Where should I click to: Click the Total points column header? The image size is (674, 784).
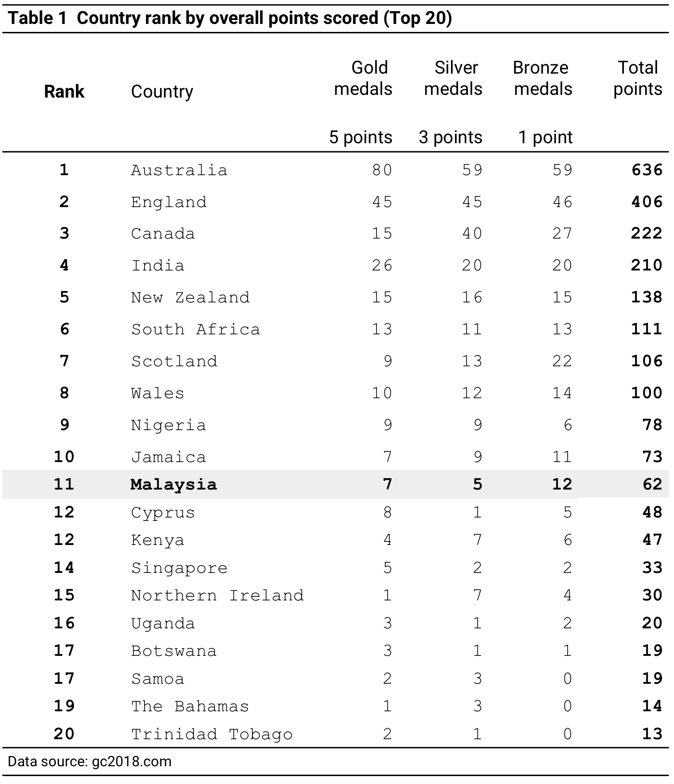click(x=638, y=78)
